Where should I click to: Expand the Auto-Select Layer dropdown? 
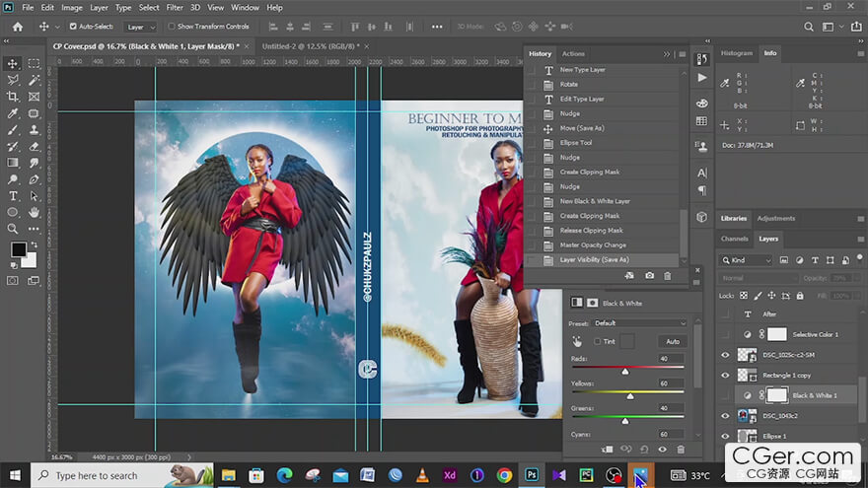[x=141, y=27]
